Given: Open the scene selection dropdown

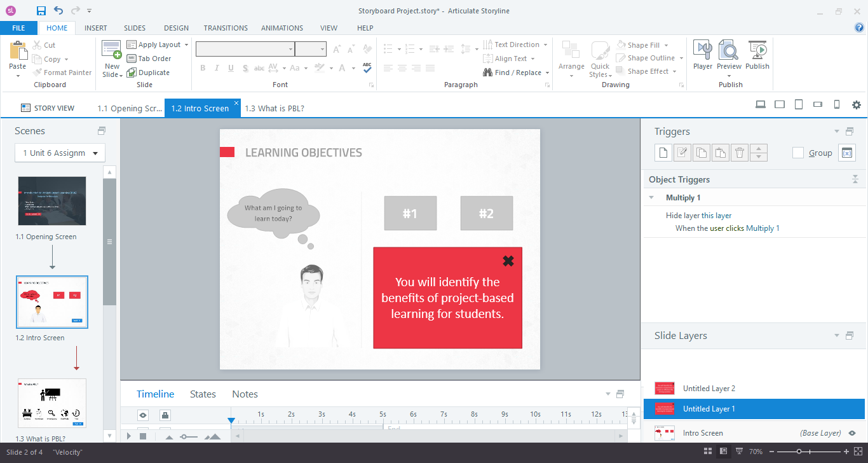Looking at the screenshot, I should [x=95, y=153].
